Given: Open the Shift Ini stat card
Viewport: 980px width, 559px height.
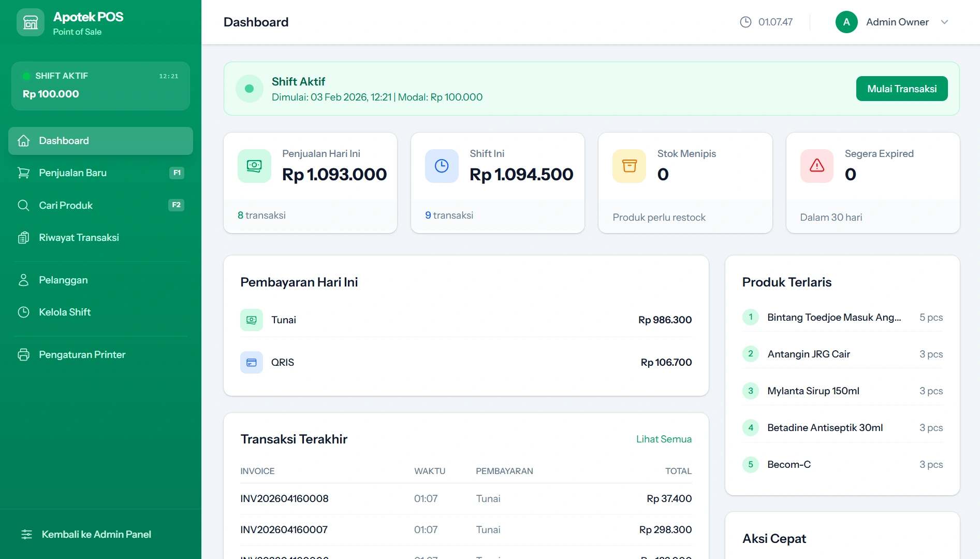Looking at the screenshot, I should (x=498, y=183).
